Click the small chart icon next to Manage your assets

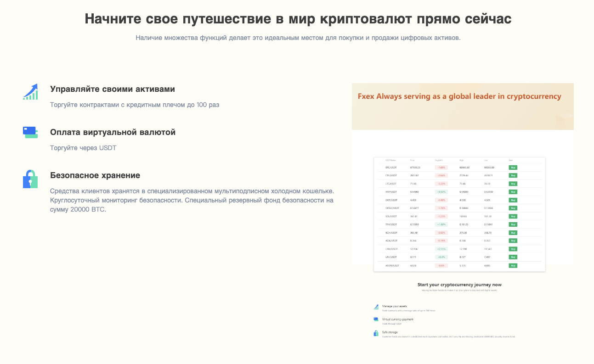click(x=376, y=307)
